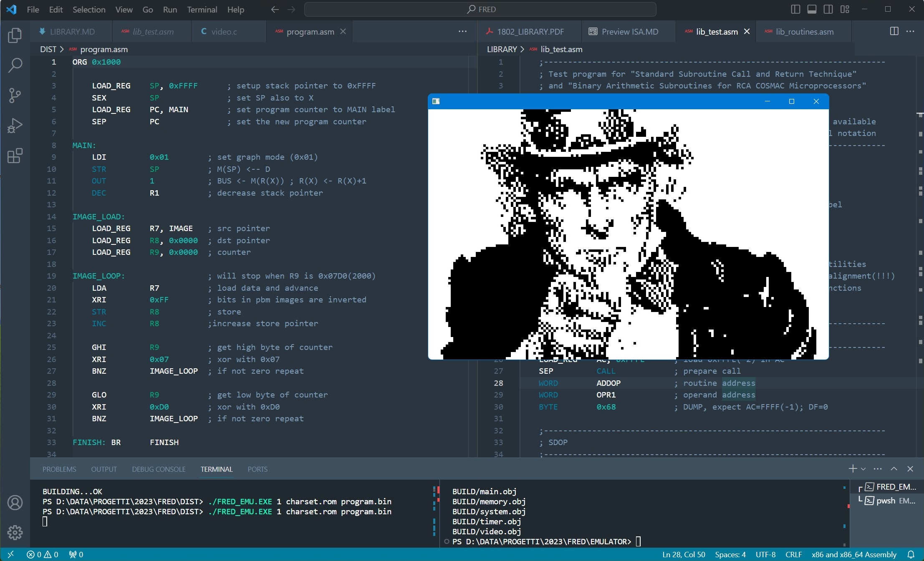Click the FRED search command center field
This screenshot has width=924, height=561.
point(480,9)
